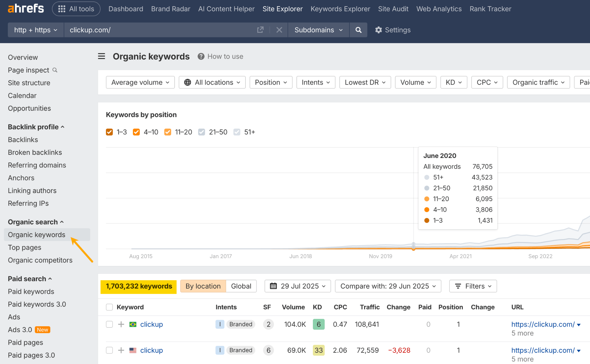Open the All tools grid menu

pyautogui.click(x=61, y=9)
